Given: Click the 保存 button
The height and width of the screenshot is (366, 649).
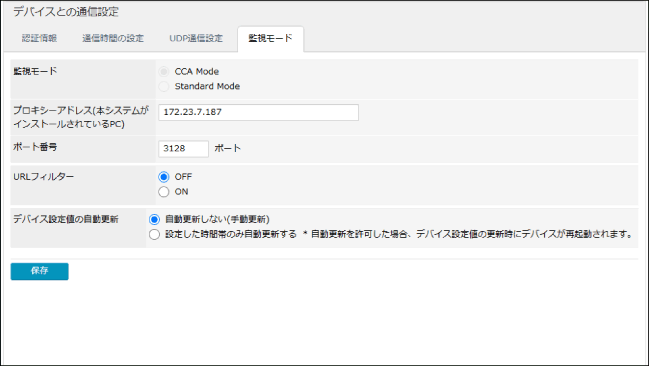Looking at the screenshot, I should 40,271.
